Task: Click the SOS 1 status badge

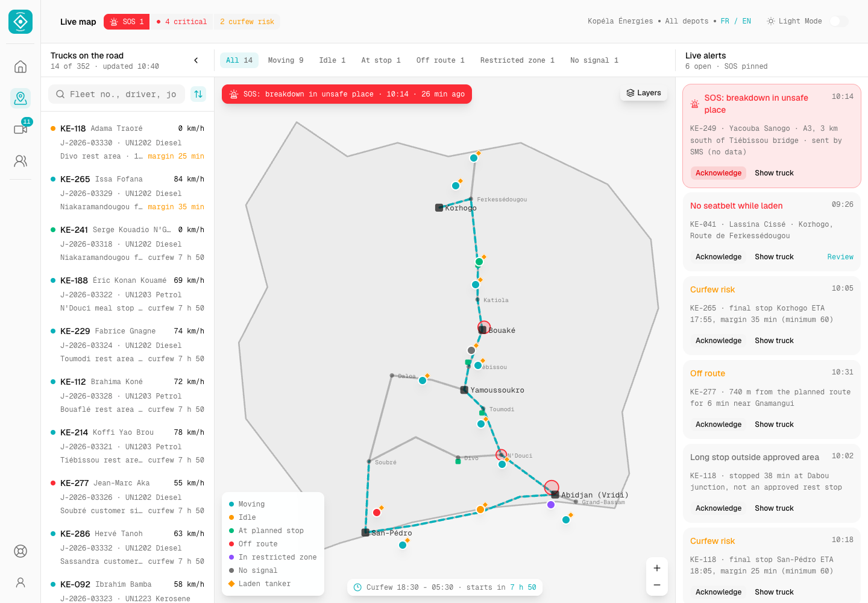Action: (127, 22)
